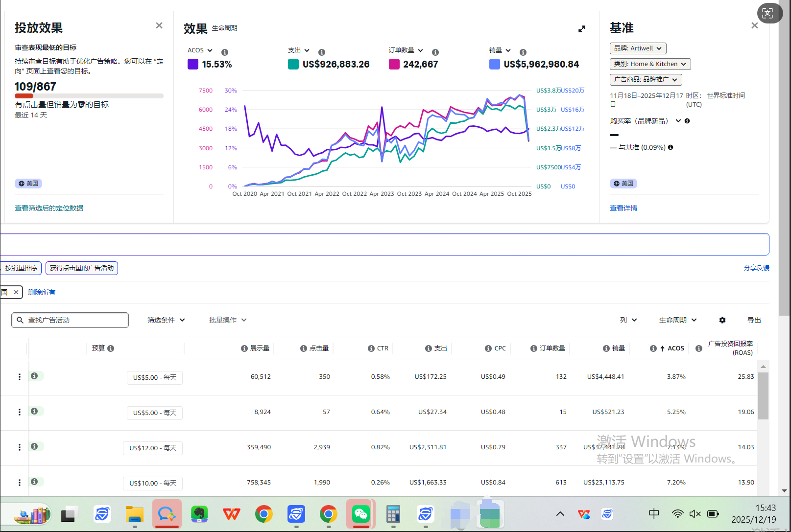Click the 109/867 progress bar
Viewport: 791px width, 532px height.
tap(89, 96)
